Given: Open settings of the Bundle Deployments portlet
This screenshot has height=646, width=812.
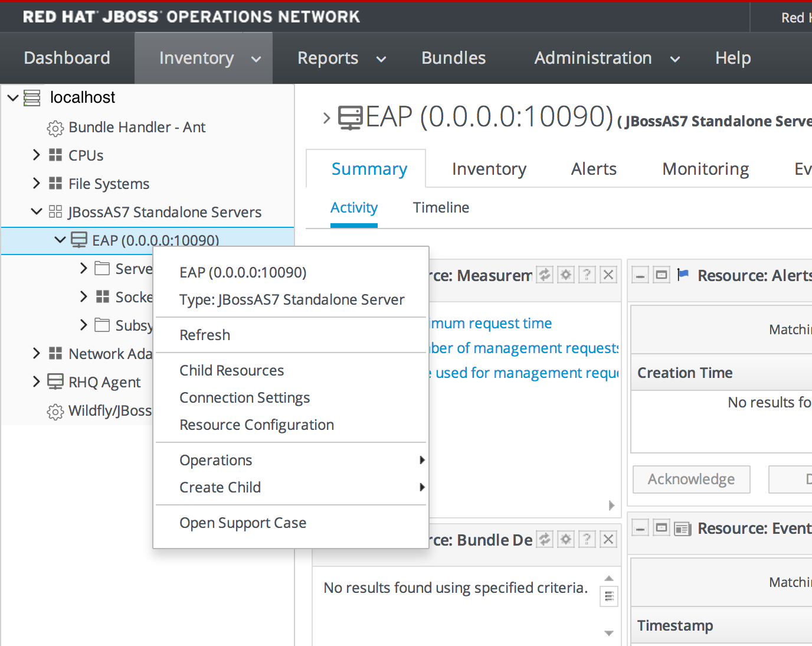Looking at the screenshot, I should point(566,539).
